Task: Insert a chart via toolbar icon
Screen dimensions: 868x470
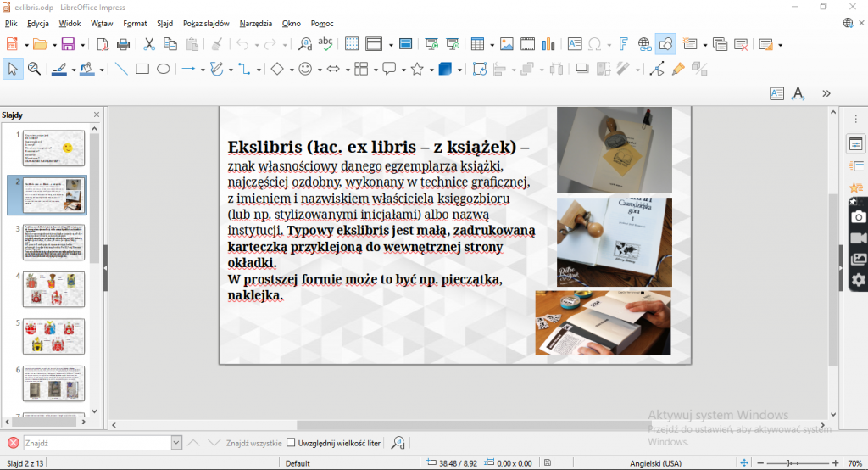Action: [549, 44]
